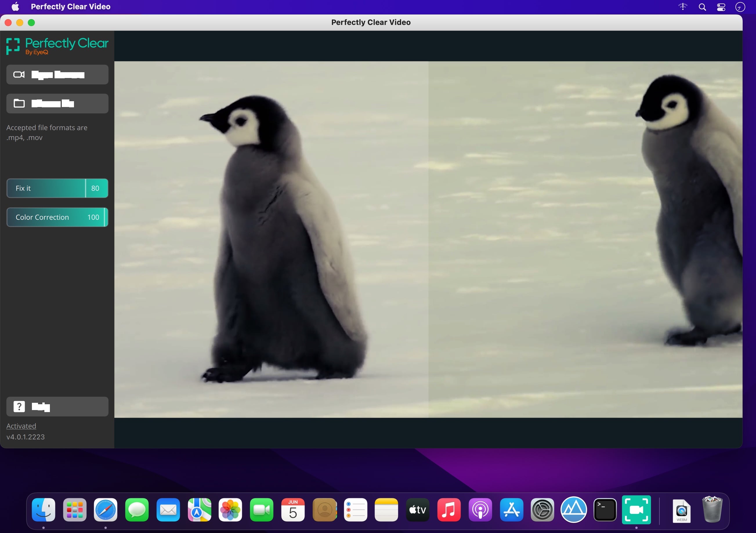The image size is (756, 533).
Task: Open System Preferences from the dock
Action: pyautogui.click(x=542, y=510)
